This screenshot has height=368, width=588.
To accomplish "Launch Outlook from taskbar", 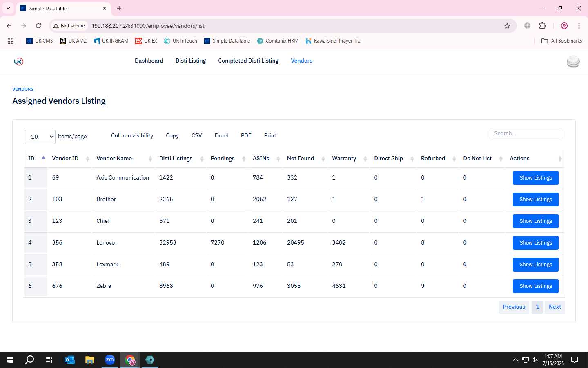I will pyautogui.click(x=70, y=360).
